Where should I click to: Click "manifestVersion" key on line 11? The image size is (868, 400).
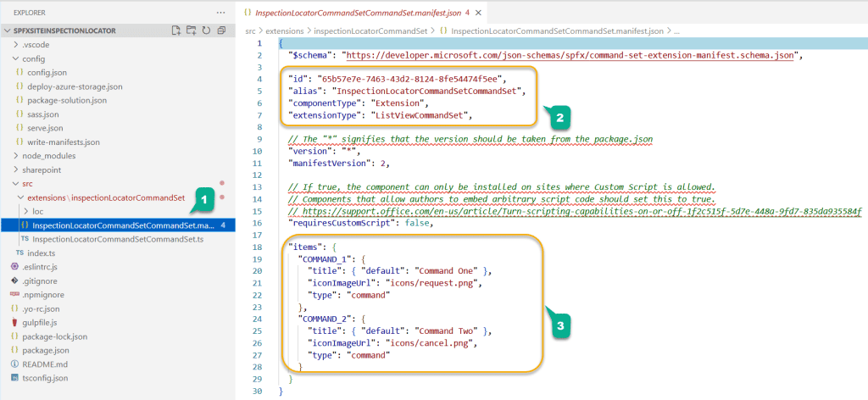(331, 164)
